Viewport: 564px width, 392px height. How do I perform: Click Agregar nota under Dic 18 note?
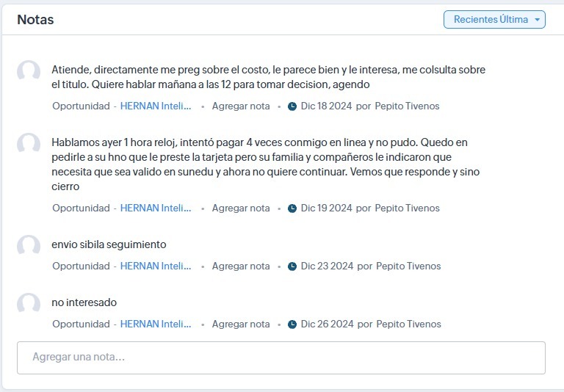click(x=241, y=106)
